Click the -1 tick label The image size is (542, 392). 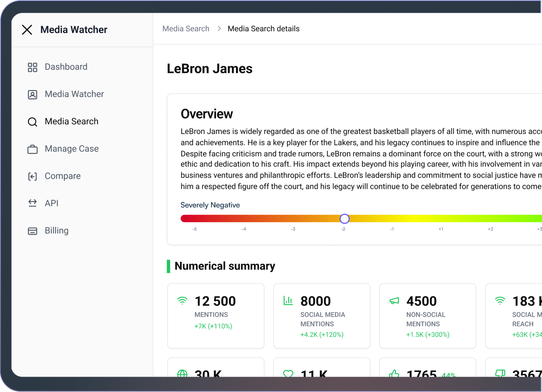pos(392,229)
